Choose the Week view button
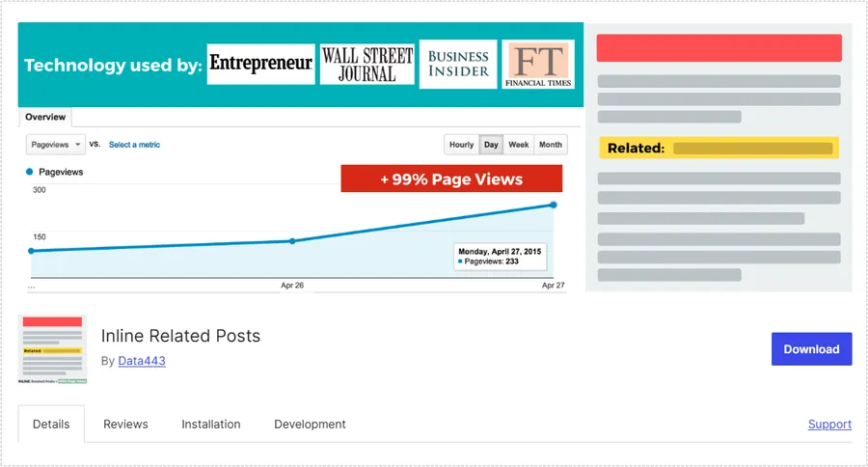Image resolution: width=868 pixels, height=467 pixels. click(x=519, y=145)
